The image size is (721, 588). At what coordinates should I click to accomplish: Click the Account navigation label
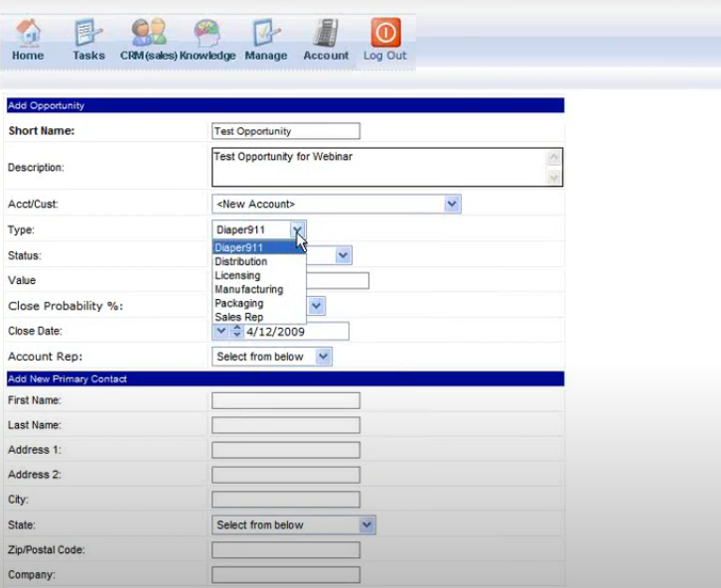(x=326, y=56)
